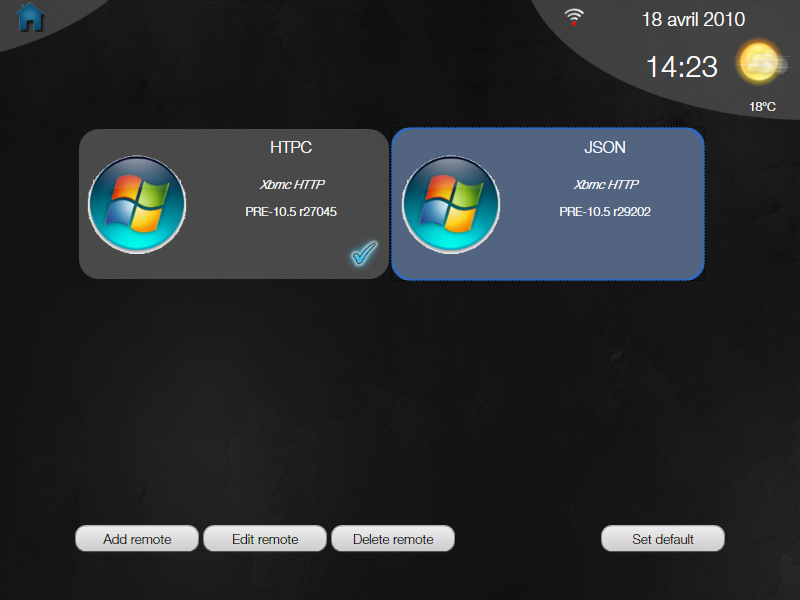Click the date 18 avril 2010
The width and height of the screenshot is (800, 600).
[x=693, y=20]
